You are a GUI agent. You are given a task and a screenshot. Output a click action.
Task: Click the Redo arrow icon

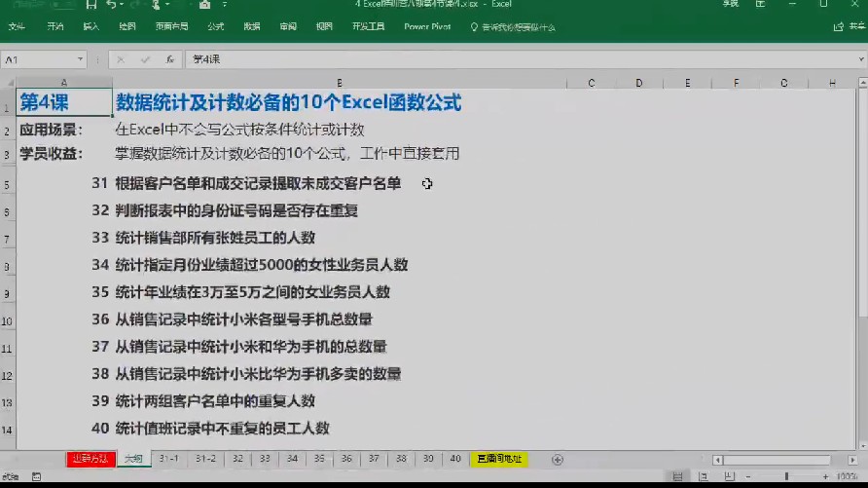coord(135,5)
